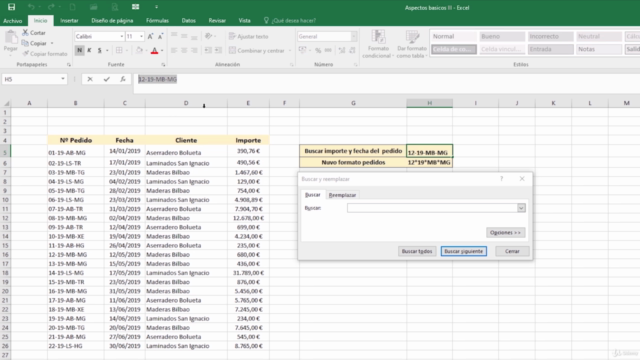Viewport: 640px width, 360px height.
Task: Click text orientation icon
Action: point(209,36)
